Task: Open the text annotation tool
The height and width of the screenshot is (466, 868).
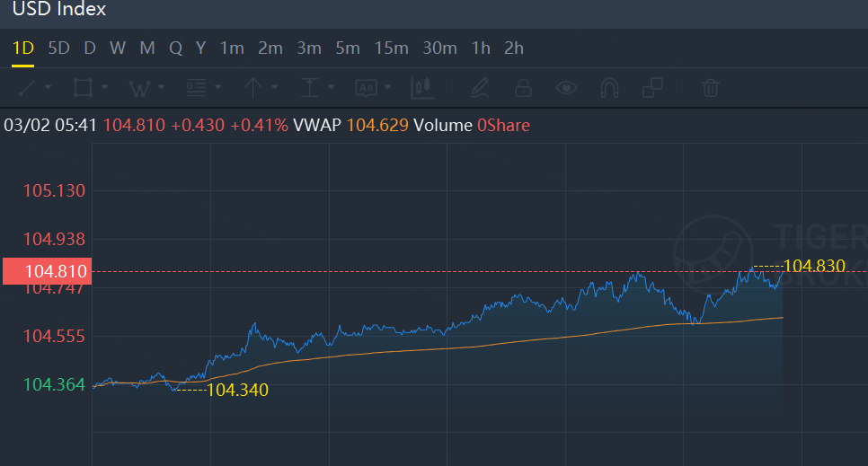Action: (x=365, y=88)
